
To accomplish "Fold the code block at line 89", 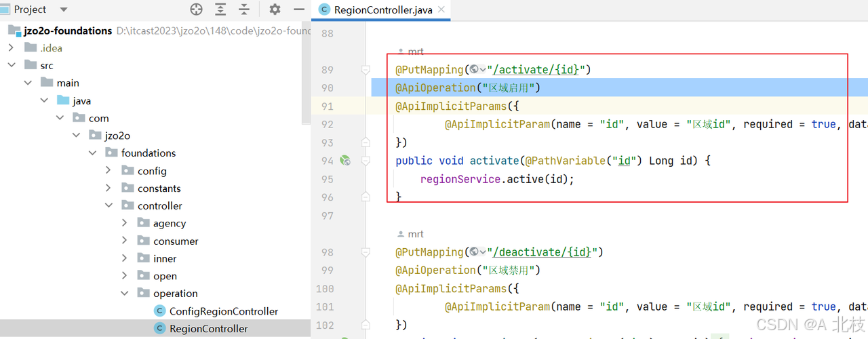I will point(366,70).
